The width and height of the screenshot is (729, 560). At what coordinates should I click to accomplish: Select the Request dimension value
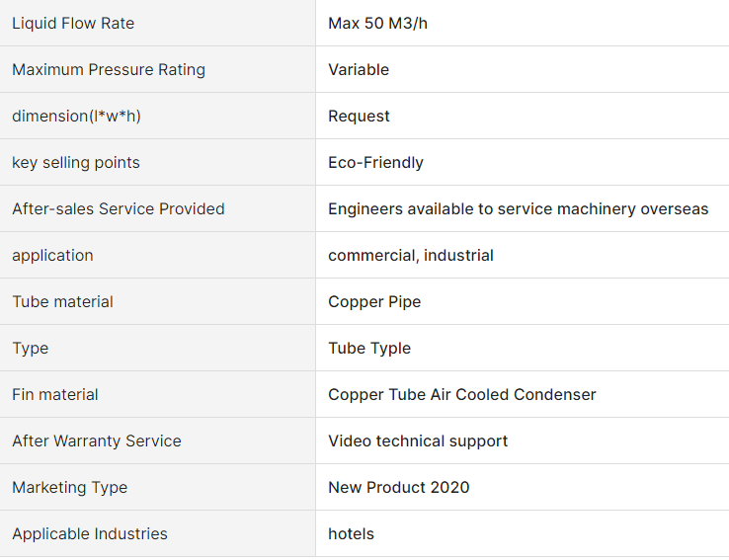359,117
